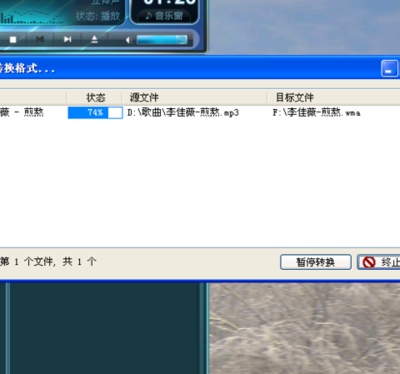Select the target path F:\李佳薇-煎熬.wma
Screen dimensions: 400x374
pyautogui.click(x=316, y=113)
